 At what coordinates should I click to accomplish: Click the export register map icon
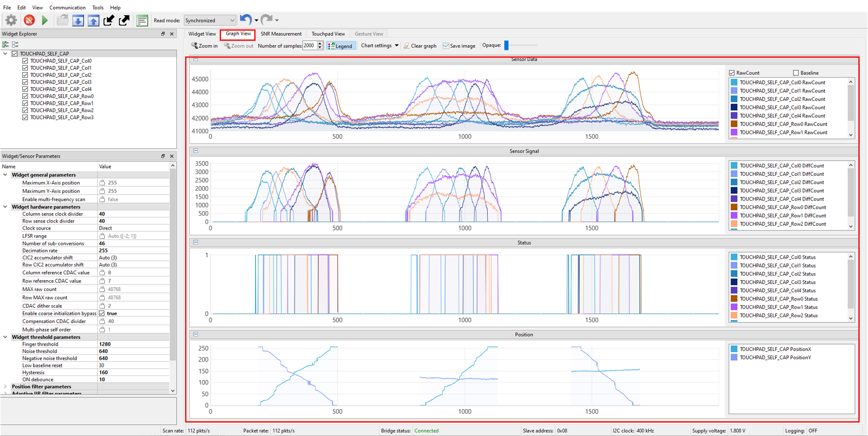[124, 20]
